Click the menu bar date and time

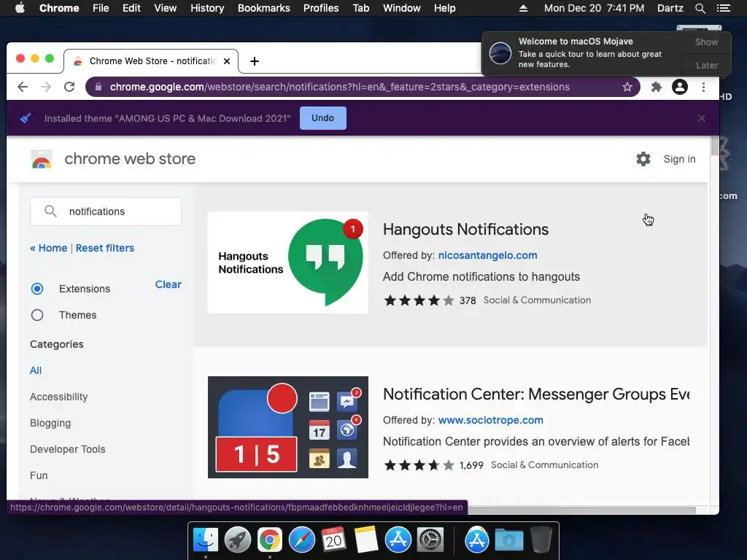594,8
